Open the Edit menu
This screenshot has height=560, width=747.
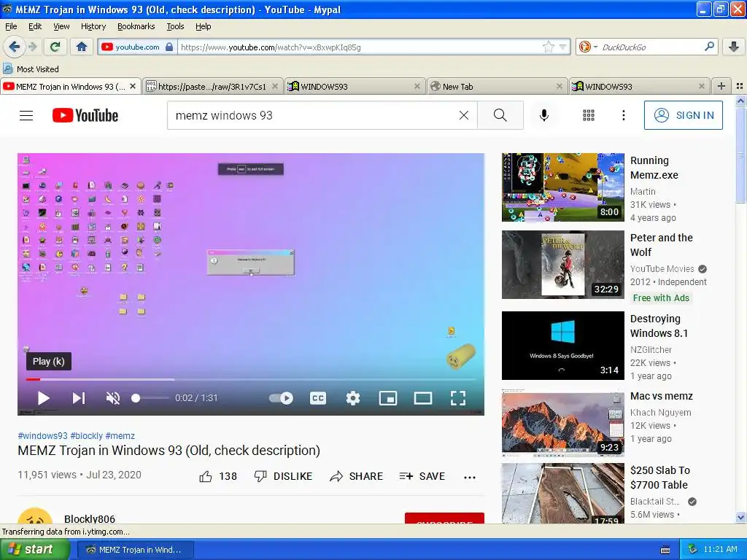pos(35,26)
